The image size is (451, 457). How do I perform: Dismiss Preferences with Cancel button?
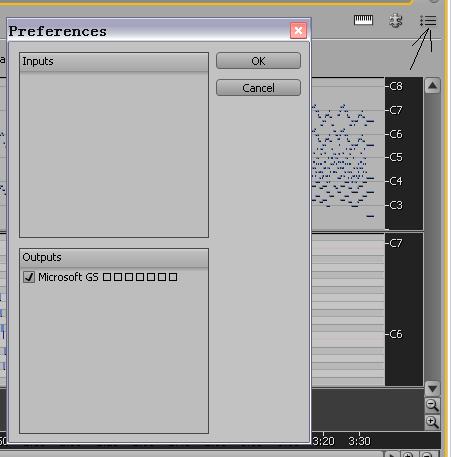(x=258, y=88)
